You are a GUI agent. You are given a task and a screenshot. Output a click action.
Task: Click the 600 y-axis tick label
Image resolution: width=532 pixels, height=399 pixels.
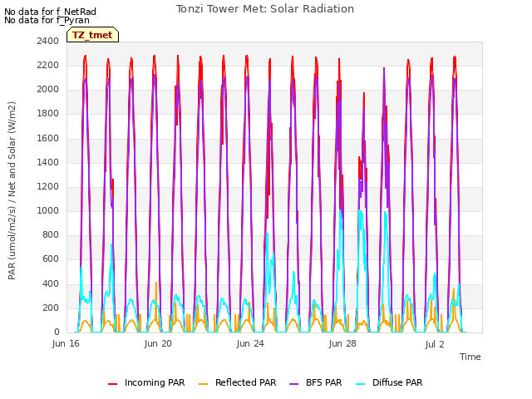pos(51,259)
